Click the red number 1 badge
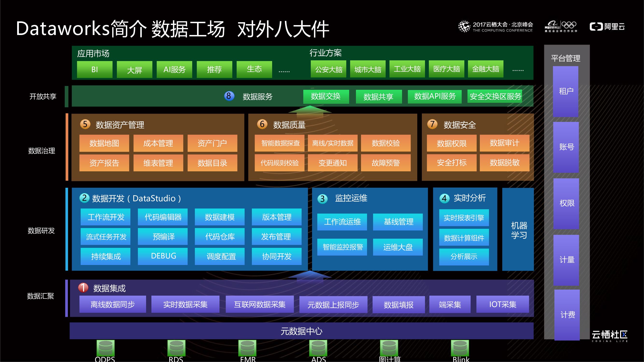The width and height of the screenshot is (644, 362). coord(83,288)
